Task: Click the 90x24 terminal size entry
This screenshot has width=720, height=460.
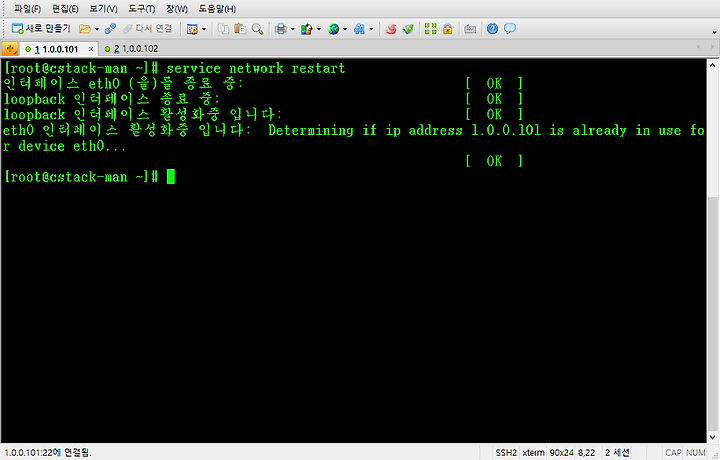Action: [561, 453]
